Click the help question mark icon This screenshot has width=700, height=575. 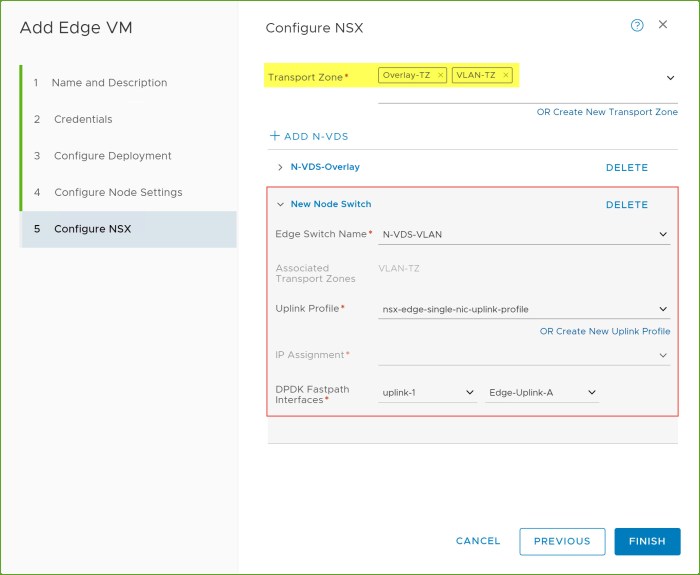[x=637, y=25]
